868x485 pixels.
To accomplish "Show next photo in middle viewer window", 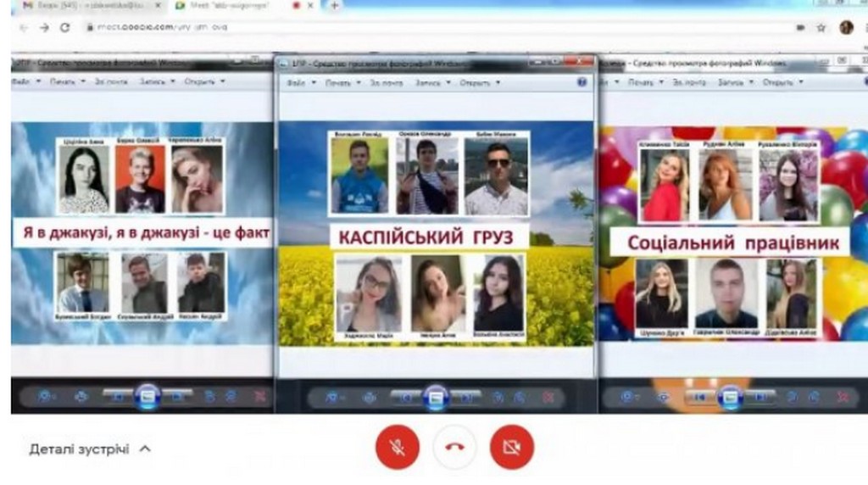I will coord(465,396).
